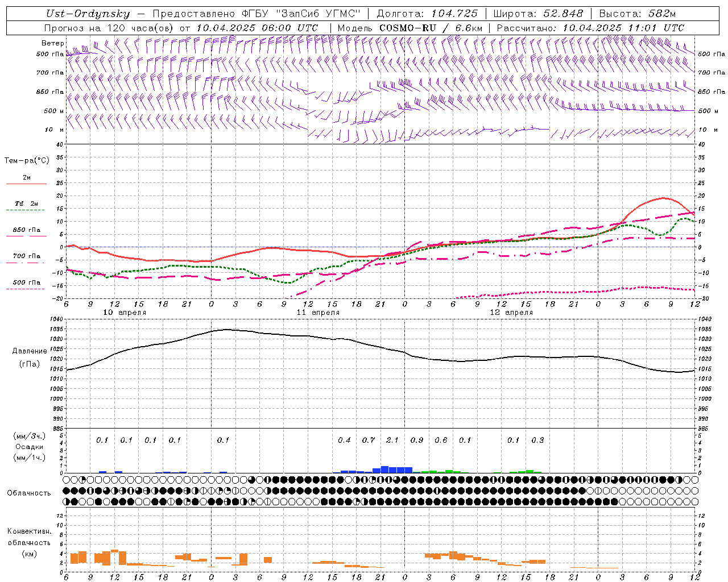Click the Td 2м dew point legend entry
The width and height of the screenshot is (728, 582).
(x=27, y=203)
